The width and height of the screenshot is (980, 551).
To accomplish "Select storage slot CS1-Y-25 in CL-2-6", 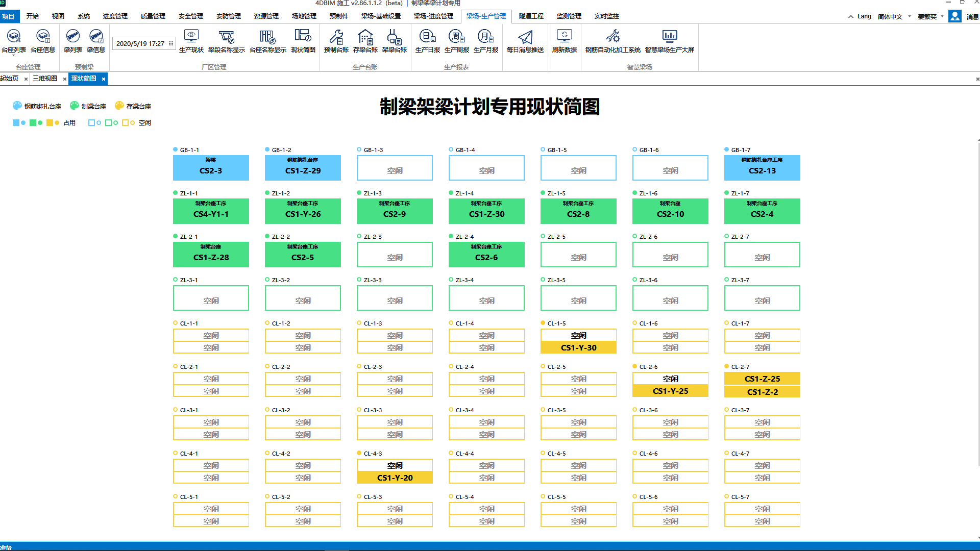I will click(670, 391).
